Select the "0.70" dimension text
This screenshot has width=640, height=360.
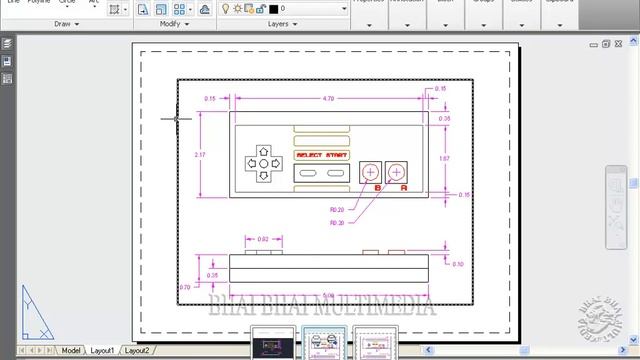point(185,287)
